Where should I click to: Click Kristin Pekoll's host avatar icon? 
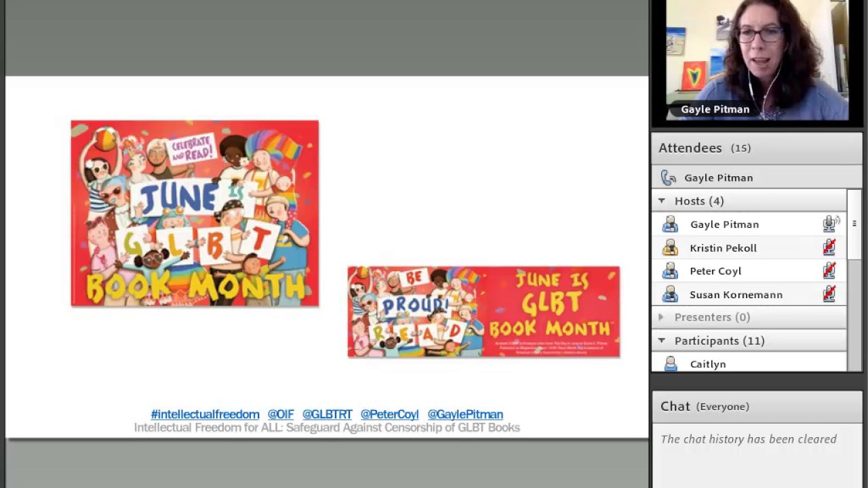tap(670, 248)
